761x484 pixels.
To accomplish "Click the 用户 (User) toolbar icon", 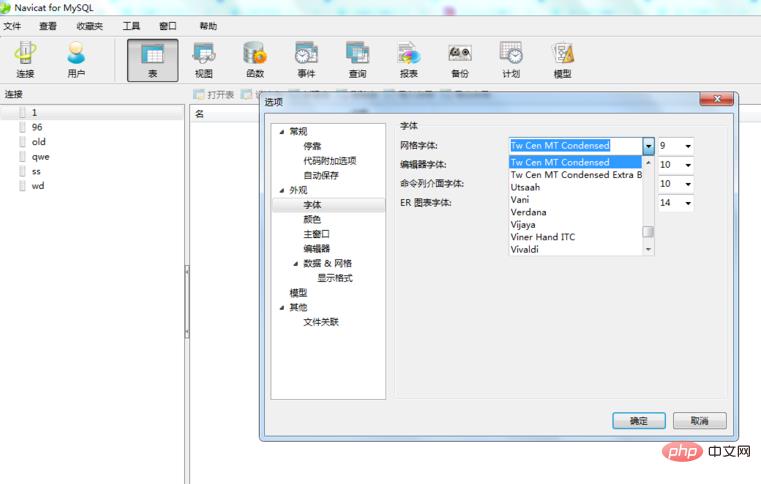I will click(x=76, y=60).
